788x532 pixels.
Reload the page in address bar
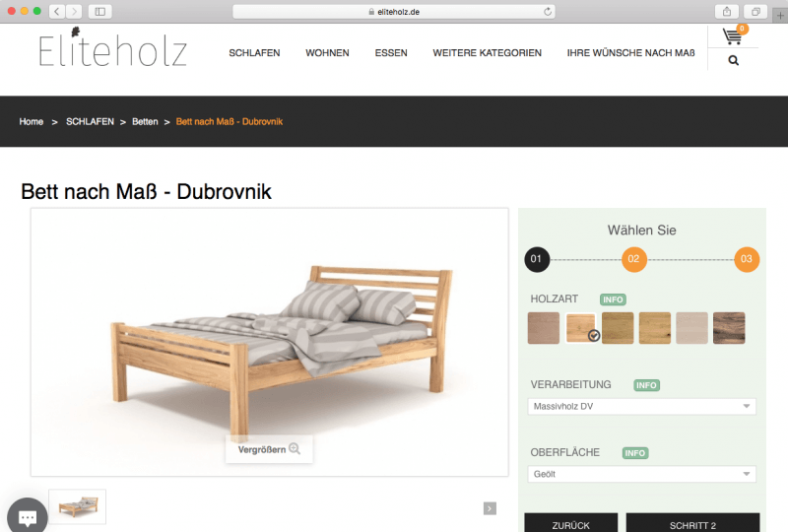click(548, 12)
